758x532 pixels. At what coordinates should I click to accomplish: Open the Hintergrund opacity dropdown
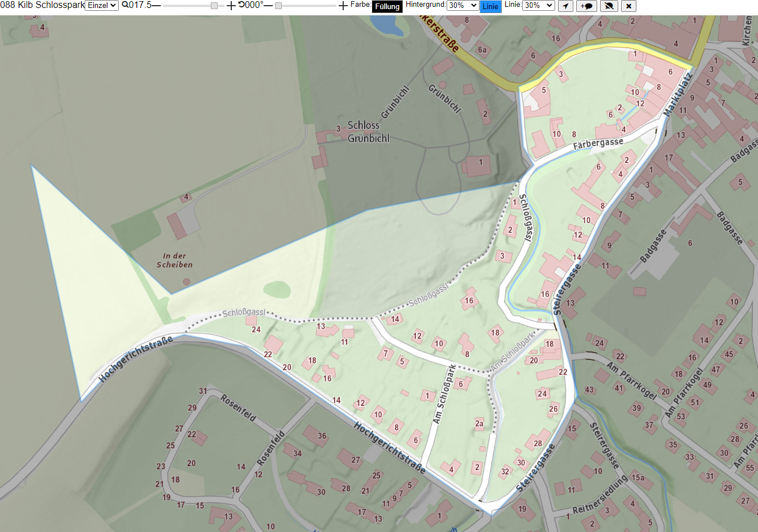pos(463,5)
